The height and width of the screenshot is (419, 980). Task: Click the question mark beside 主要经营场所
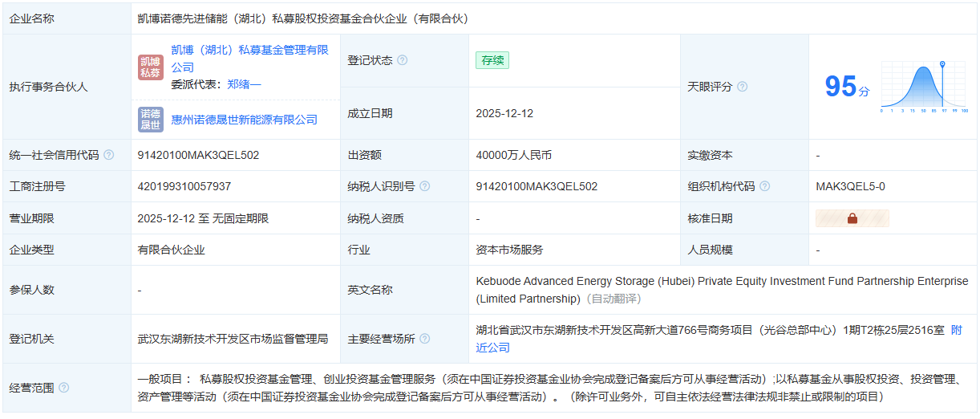(x=425, y=339)
